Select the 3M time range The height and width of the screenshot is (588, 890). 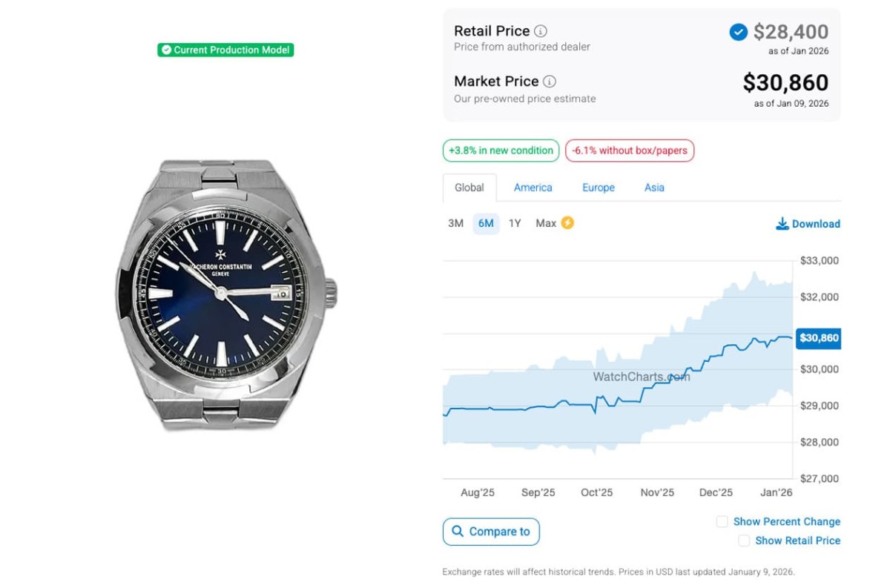455,223
